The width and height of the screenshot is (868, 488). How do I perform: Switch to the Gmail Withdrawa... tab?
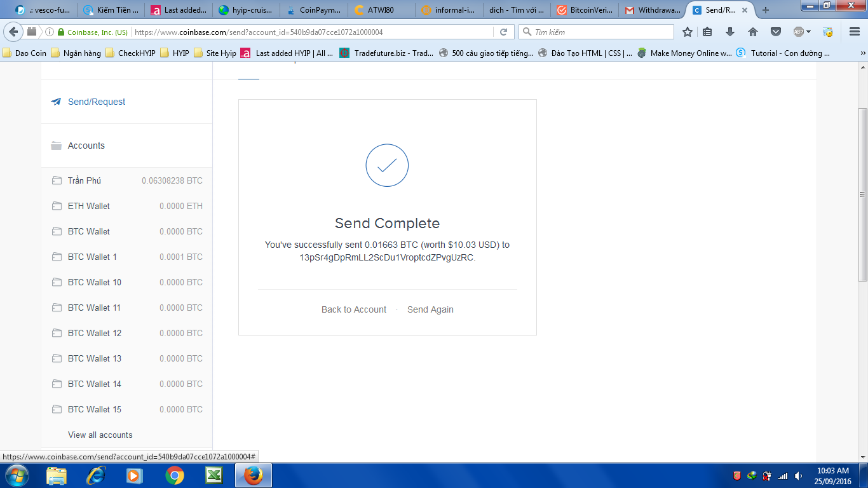(651, 10)
